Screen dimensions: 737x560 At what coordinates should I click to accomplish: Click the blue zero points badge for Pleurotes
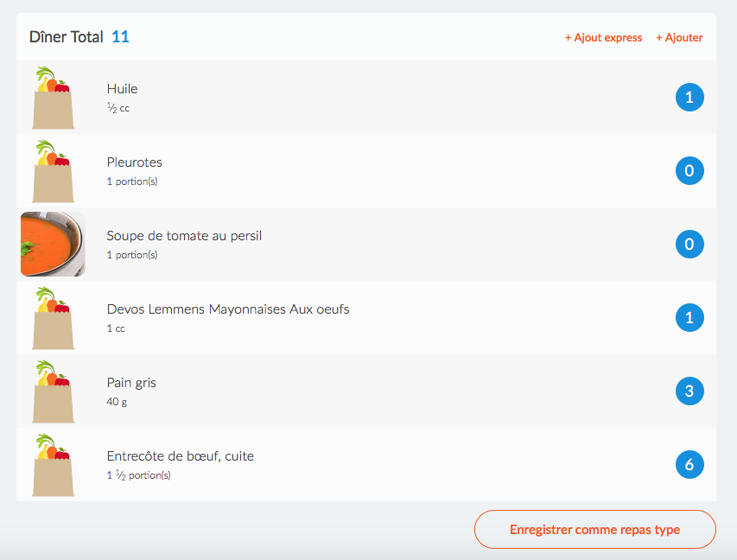point(689,171)
